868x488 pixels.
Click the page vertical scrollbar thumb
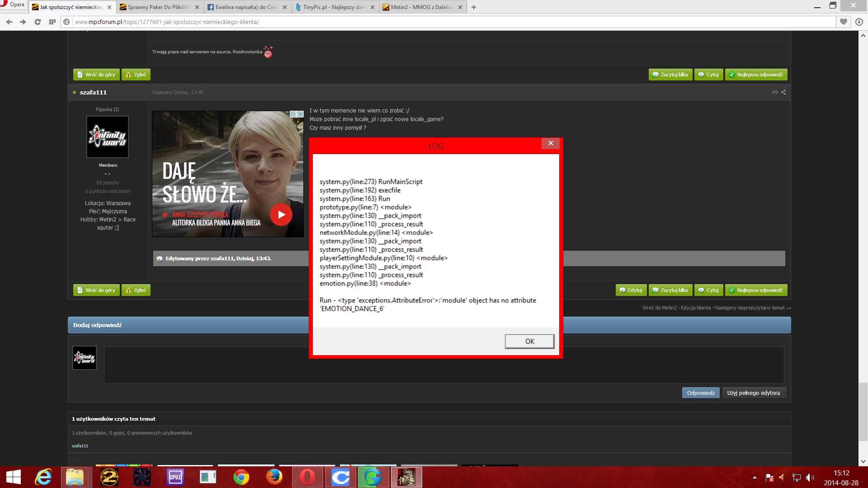pos(863,411)
